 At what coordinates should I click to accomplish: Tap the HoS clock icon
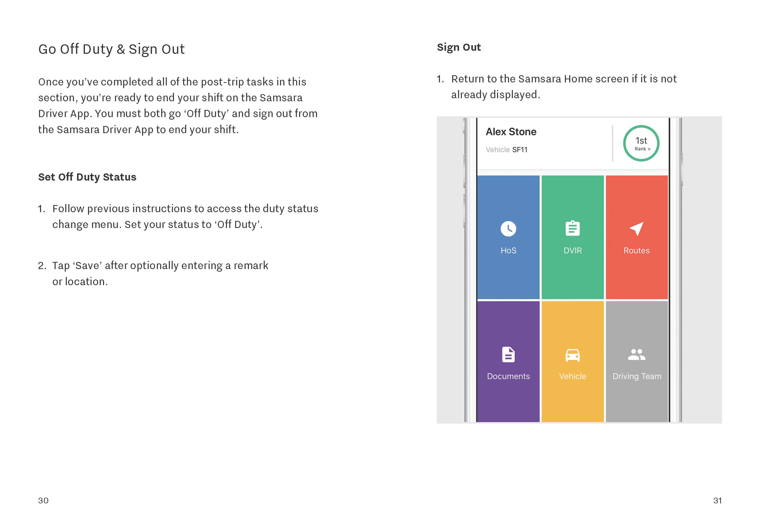tap(508, 229)
